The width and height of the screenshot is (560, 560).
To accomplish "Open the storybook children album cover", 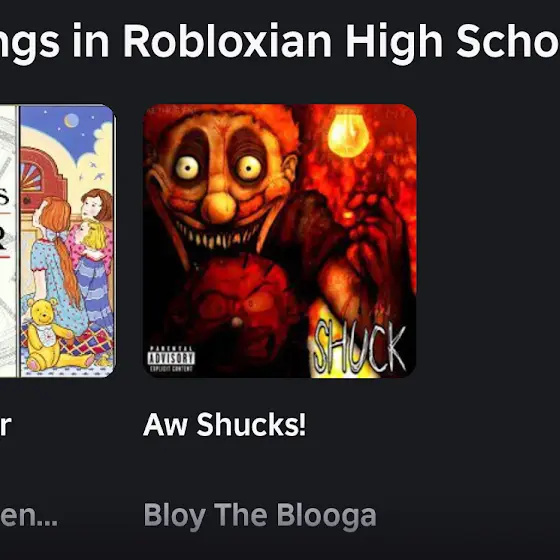I will pyautogui.click(x=57, y=241).
